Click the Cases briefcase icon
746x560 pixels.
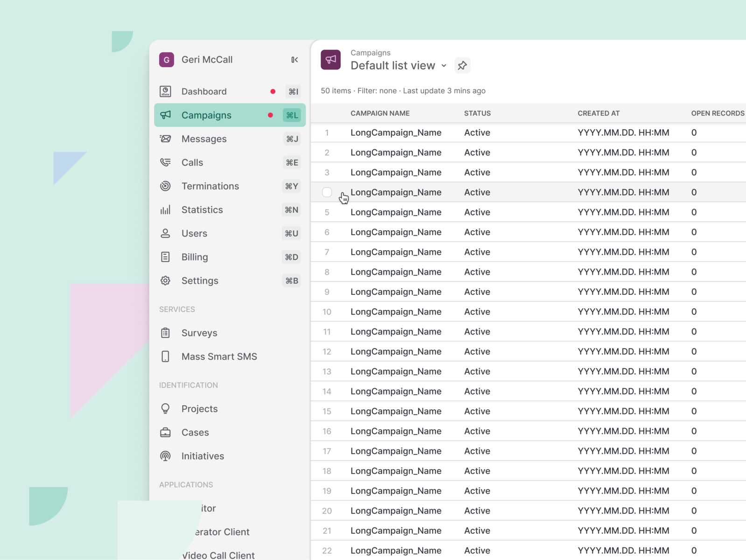166,432
